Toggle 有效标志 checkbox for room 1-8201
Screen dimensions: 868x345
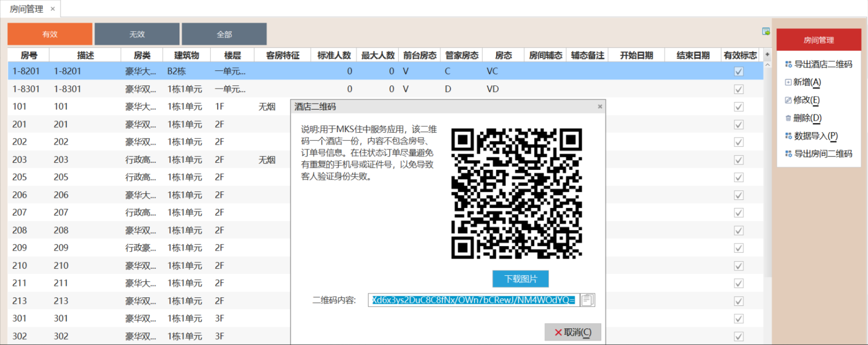738,71
